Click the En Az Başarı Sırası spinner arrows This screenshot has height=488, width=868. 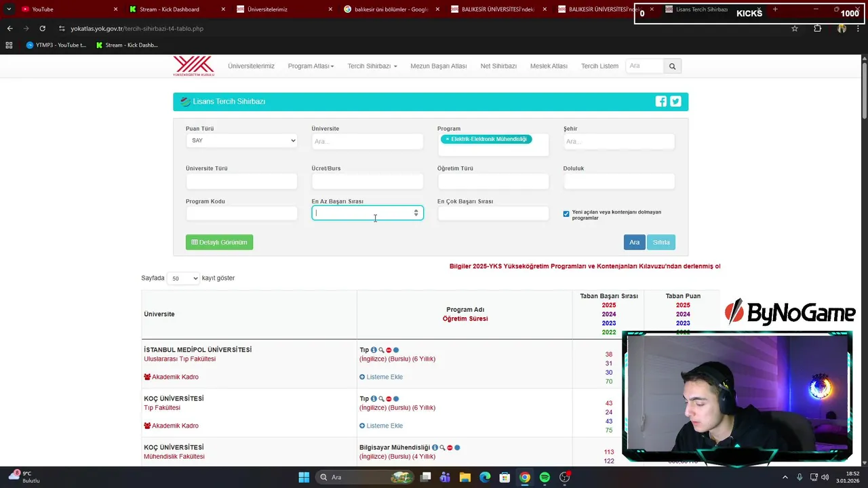[416, 213]
